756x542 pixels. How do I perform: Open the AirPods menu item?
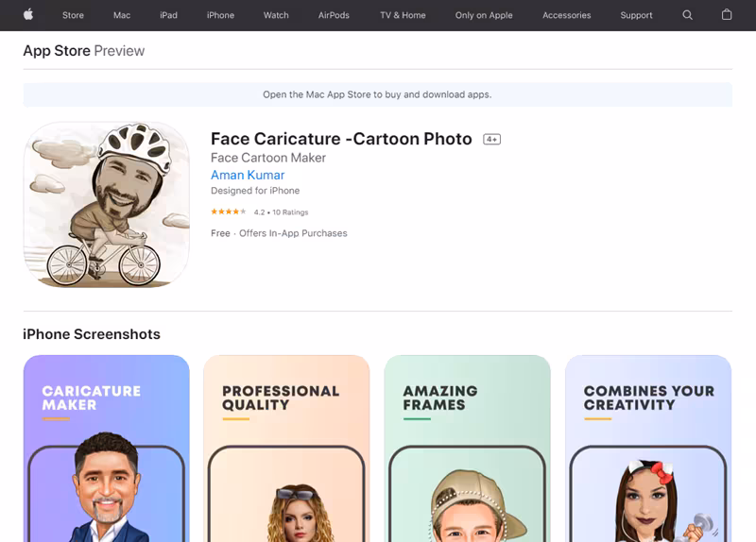click(x=334, y=15)
